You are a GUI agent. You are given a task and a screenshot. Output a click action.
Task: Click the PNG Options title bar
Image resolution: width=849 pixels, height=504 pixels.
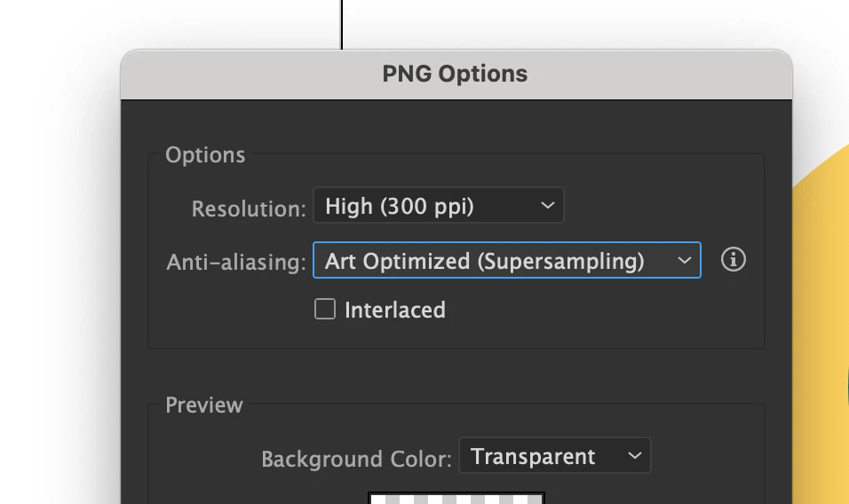pos(456,74)
